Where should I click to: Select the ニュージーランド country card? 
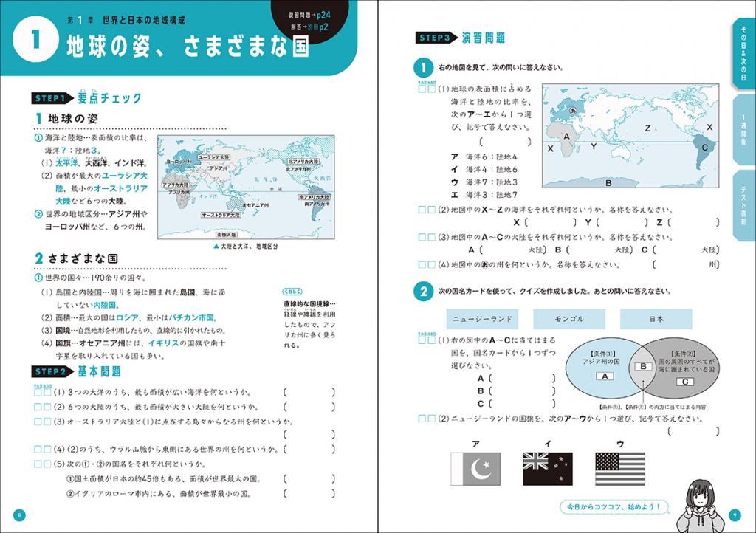pyautogui.click(x=482, y=319)
